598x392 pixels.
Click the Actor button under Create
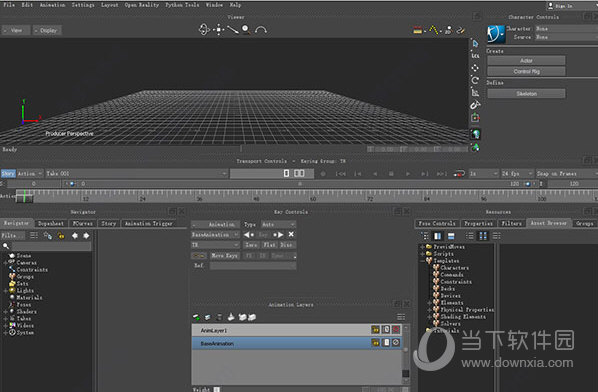tap(526, 61)
